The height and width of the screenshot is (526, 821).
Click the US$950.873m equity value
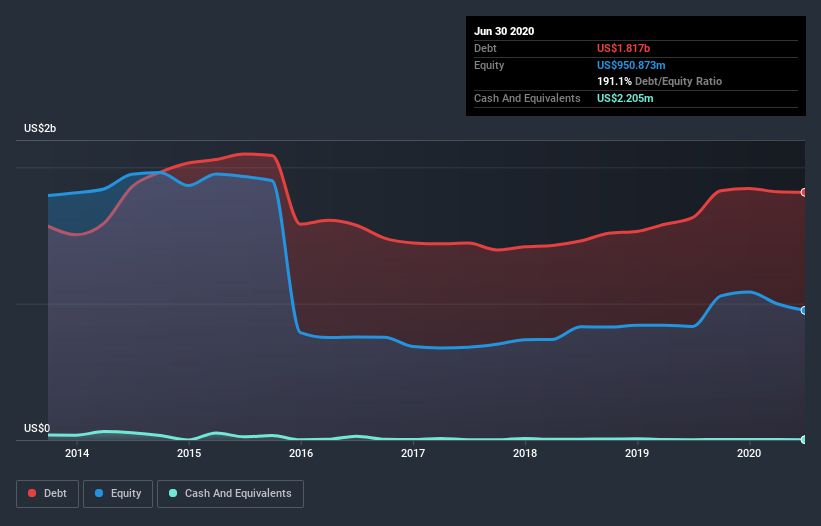[x=631, y=65]
